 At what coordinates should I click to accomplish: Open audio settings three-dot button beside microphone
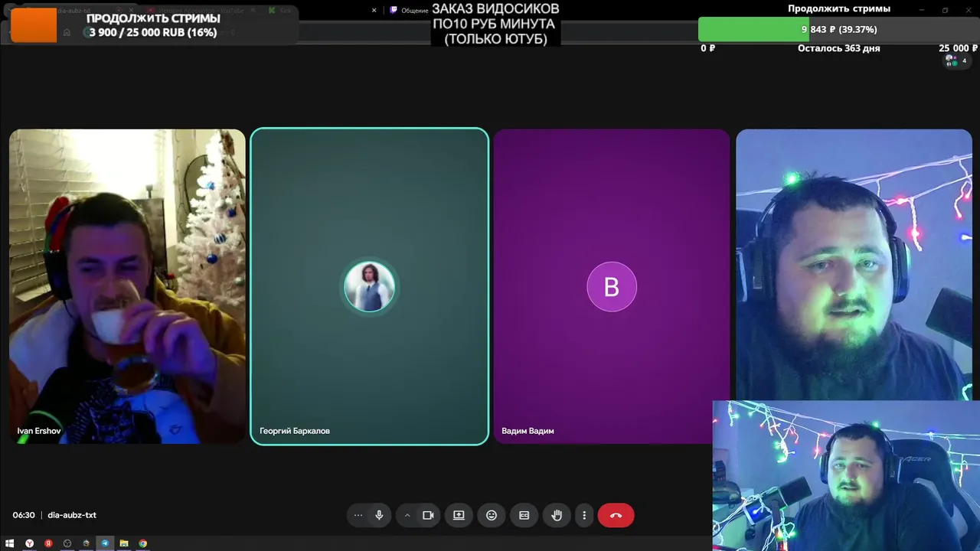(358, 515)
